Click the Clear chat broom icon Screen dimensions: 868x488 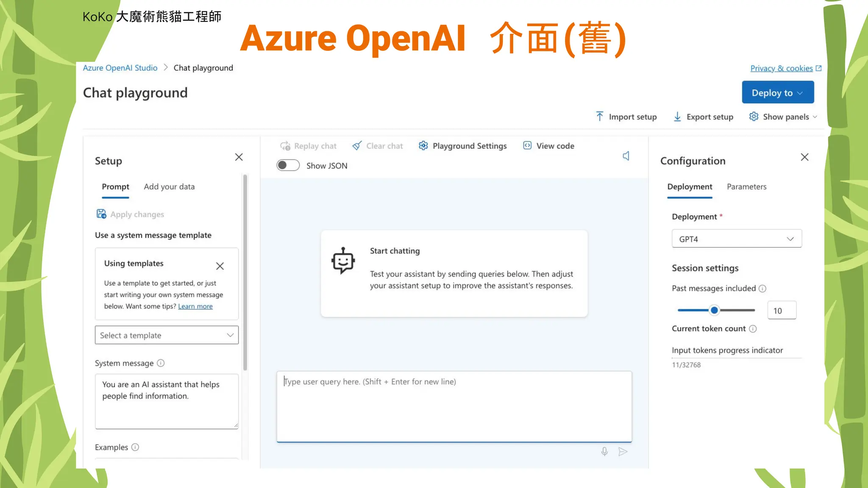coord(357,146)
